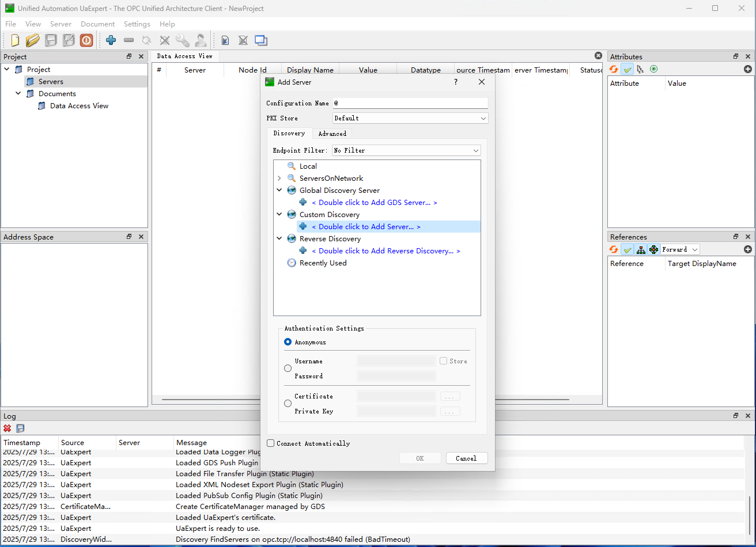Click the Save Project As pencil icon
The height and width of the screenshot is (547, 756).
69,40
